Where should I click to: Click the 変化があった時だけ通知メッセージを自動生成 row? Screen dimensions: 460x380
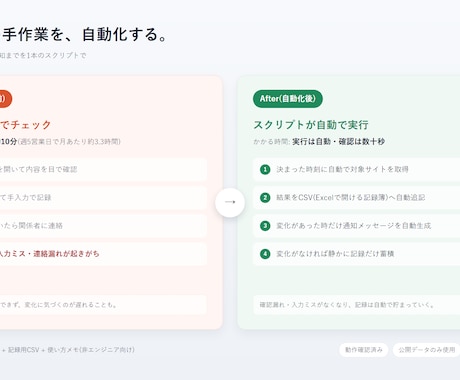click(x=356, y=226)
